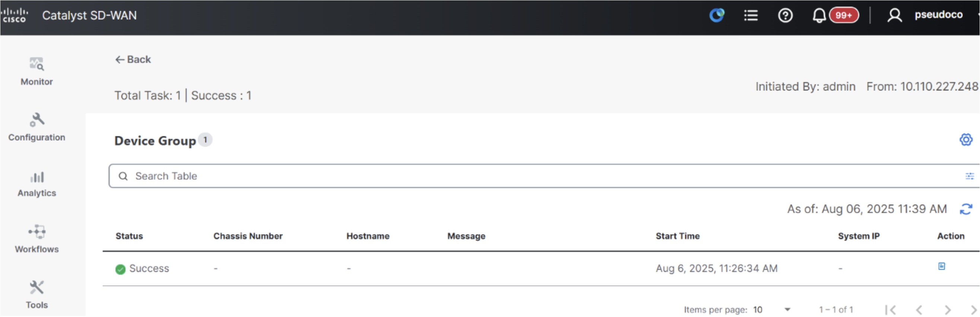Image resolution: width=980 pixels, height=317 pixels.
Task: Open the table settings gear icon
Action: pyautogui.click(x=965, y=140)
